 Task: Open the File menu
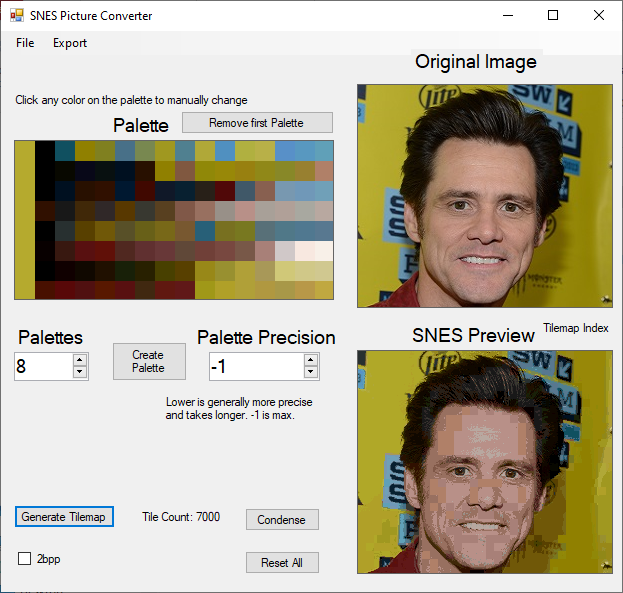pyautogui.click(x=25, y=43)
